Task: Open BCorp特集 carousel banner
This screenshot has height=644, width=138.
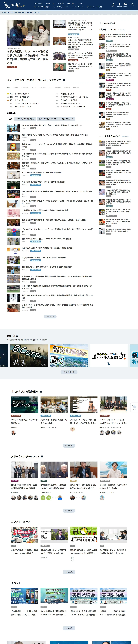Action: point(29,355)
